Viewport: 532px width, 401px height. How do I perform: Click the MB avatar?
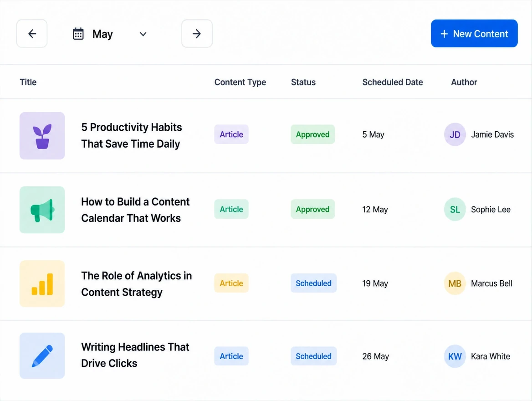click(x=455, y=283)
